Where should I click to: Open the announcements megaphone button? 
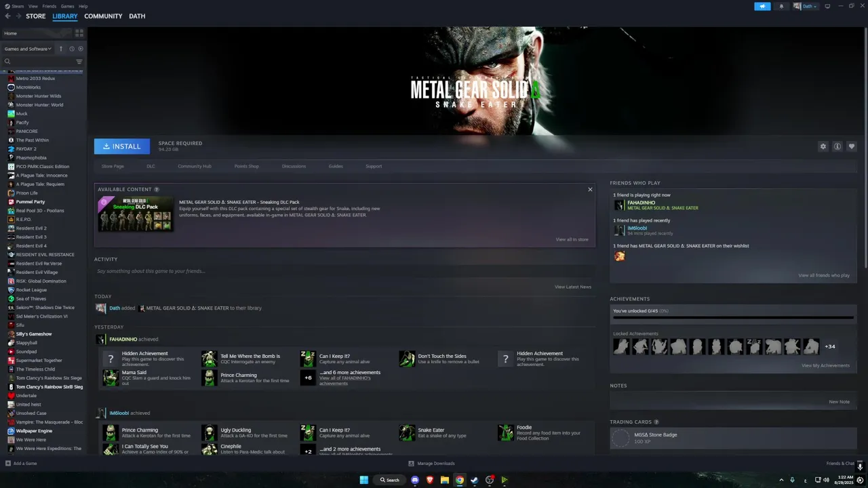click(762, 6)
